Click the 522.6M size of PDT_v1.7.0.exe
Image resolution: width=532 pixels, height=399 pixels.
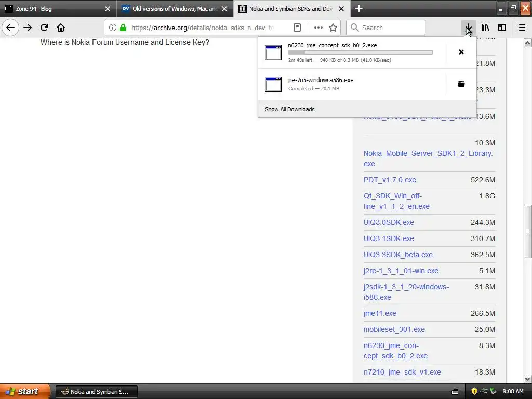pyautogui.click(x=483, y=180)
